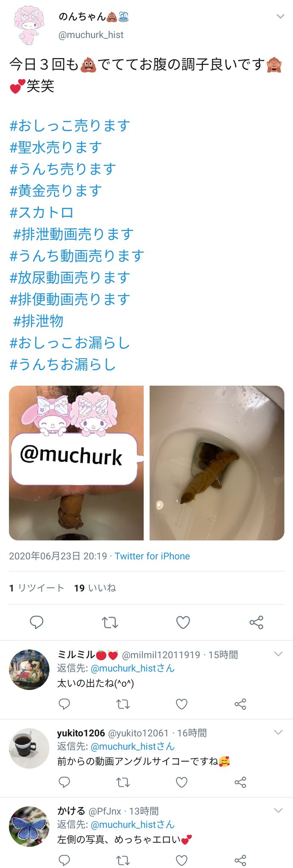Retweet the main tweet by @muchurk_hist
Screen dimensions: 293x868
point(110,622)
